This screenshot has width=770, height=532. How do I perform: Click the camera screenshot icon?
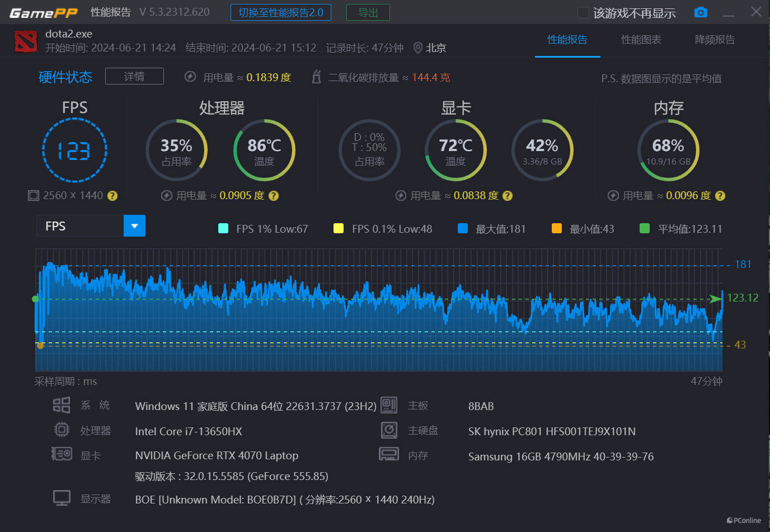coord(701,12)
